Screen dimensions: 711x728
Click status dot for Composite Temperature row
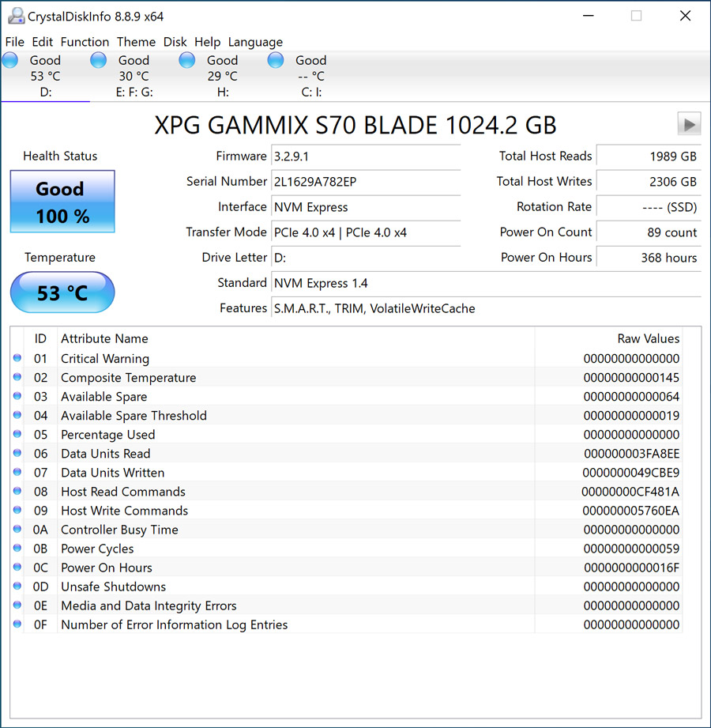click(17, 377)
